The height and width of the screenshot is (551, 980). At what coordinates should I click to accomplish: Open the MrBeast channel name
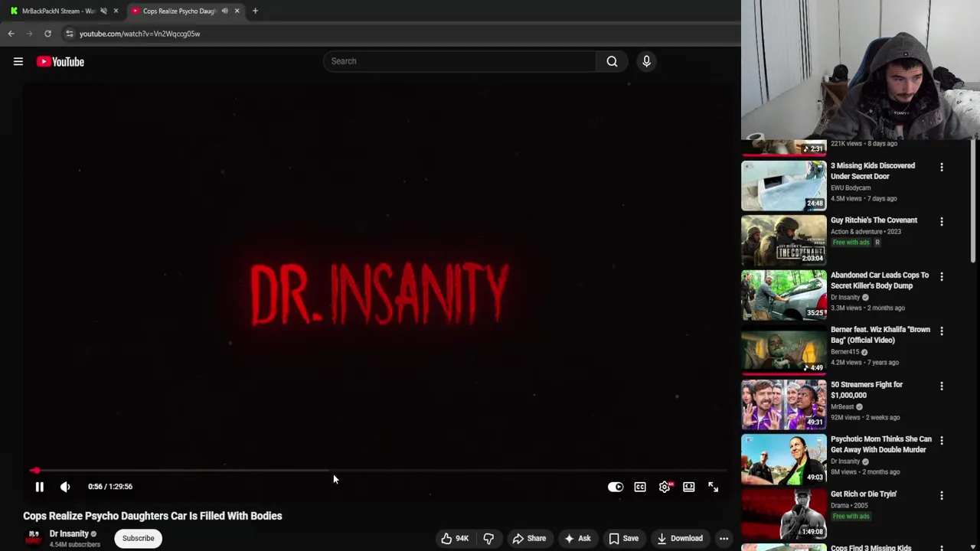[x=842, y=407]
